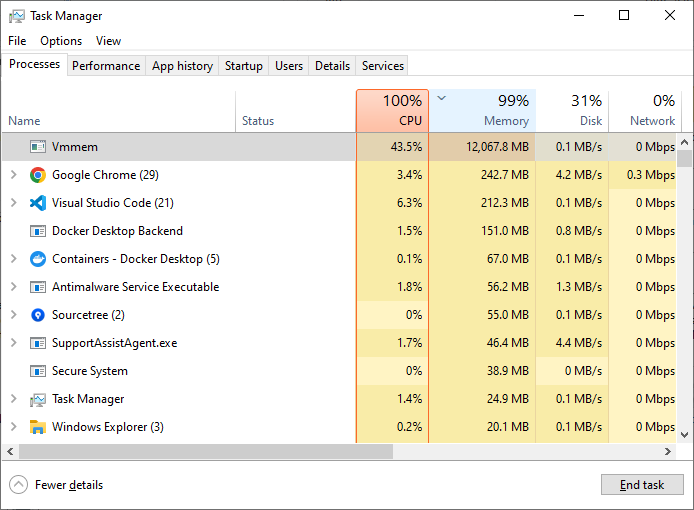Click the 4.4 MB/s disk value
Image resolution: width=694 pixels, height=510 pixels.
[579, 343]
